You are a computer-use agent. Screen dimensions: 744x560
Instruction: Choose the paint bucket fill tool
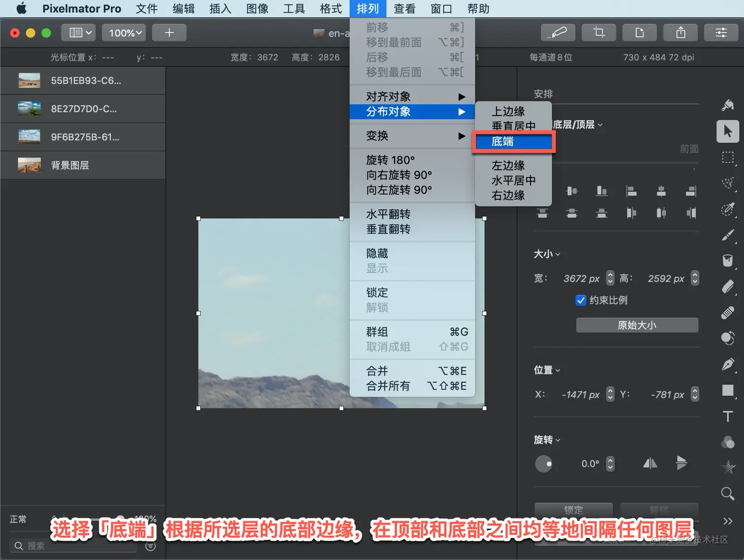click(728, 260)
